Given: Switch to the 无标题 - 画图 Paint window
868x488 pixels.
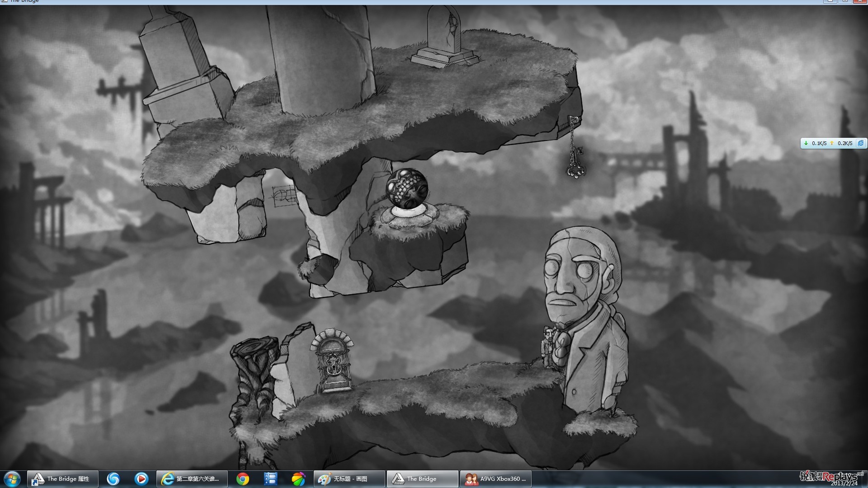Looking at the screenshot, I should point(349,479).
